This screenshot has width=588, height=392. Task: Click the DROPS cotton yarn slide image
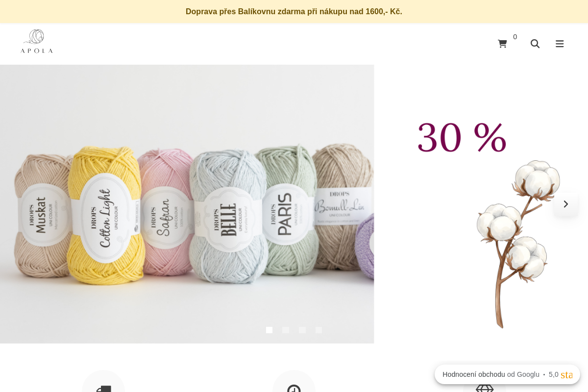pyautogui.click(x=187, y=204)
